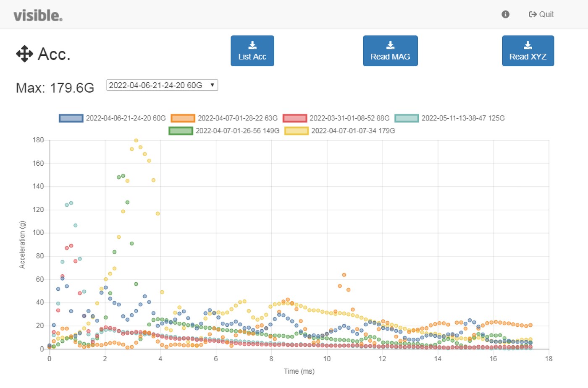Click the Read MAG button
This screenshot has height=388, width=588.
390,51
